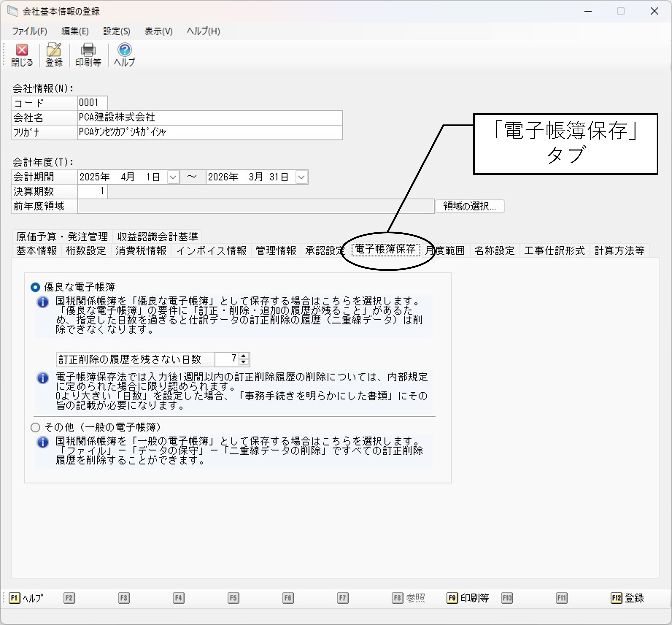
Task: Click the F12 登録 function key
Action: [x=627, y=598]
